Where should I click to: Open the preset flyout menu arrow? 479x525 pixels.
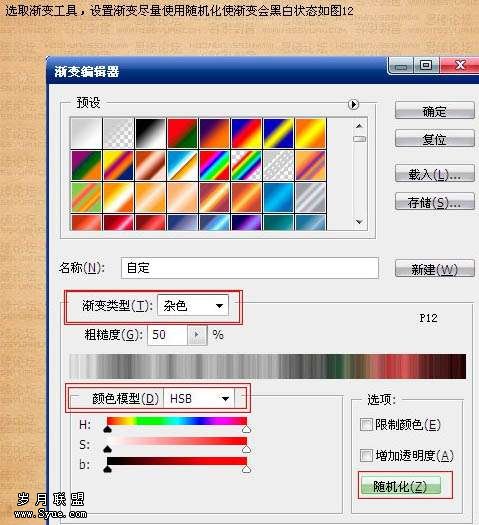coord(353,104)
